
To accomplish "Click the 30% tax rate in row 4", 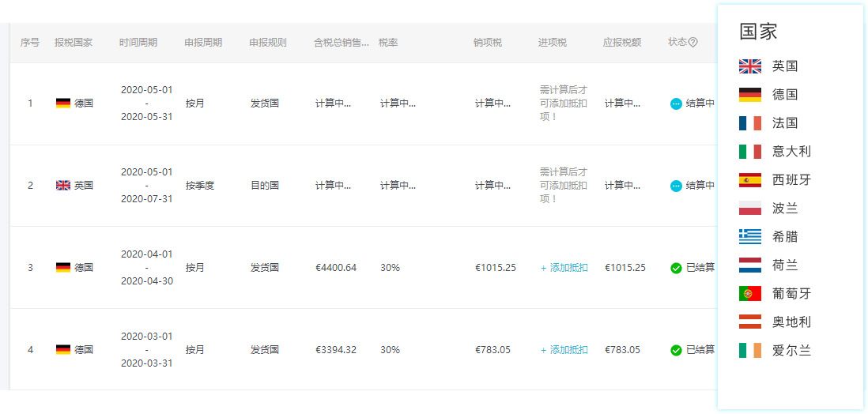I will point(390,350).
